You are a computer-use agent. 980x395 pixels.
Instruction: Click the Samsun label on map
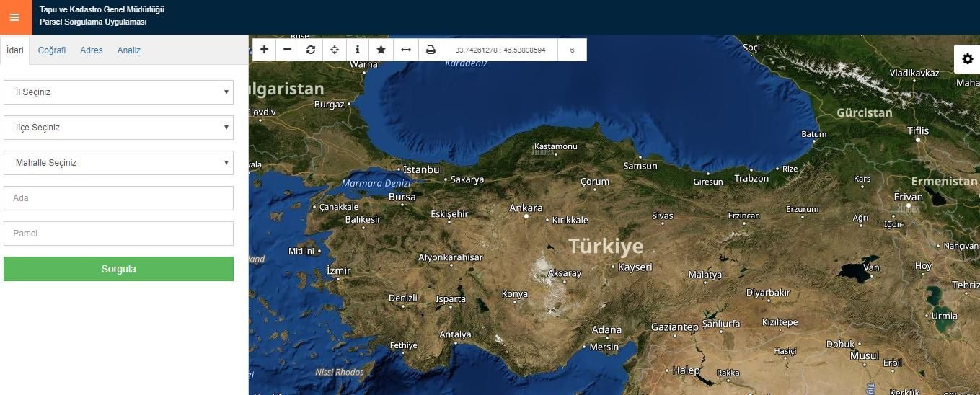coord(640,166)
